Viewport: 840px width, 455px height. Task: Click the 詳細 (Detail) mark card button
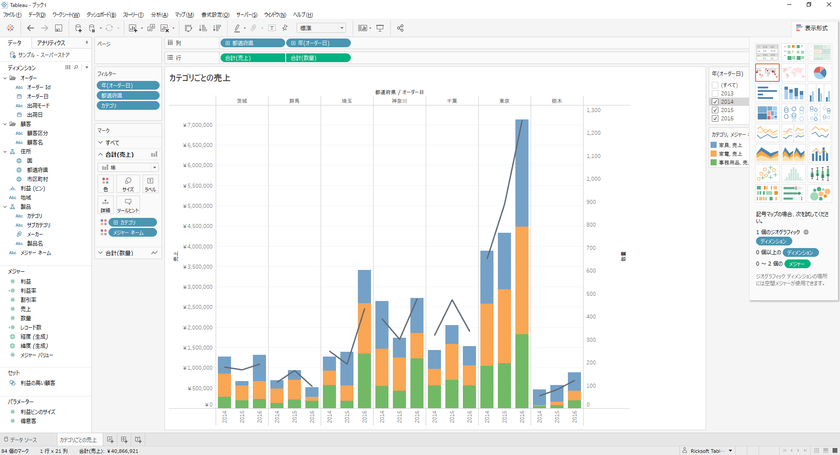pos(106,205)
